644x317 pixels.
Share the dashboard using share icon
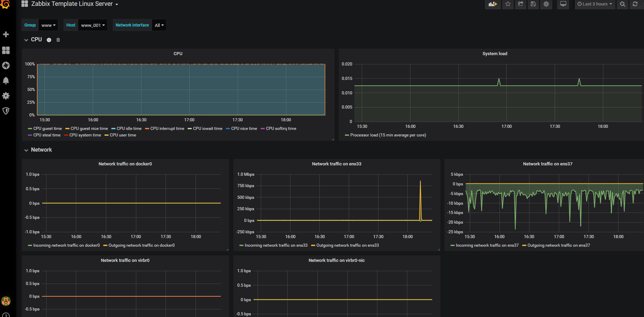pos(521,4)
